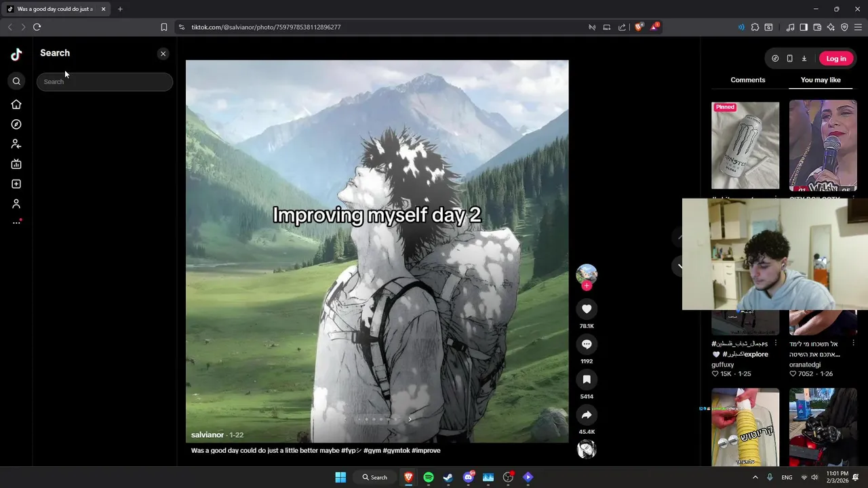Advance to next photo slide arrow
868x488 pixels.
tap(410, 419)
